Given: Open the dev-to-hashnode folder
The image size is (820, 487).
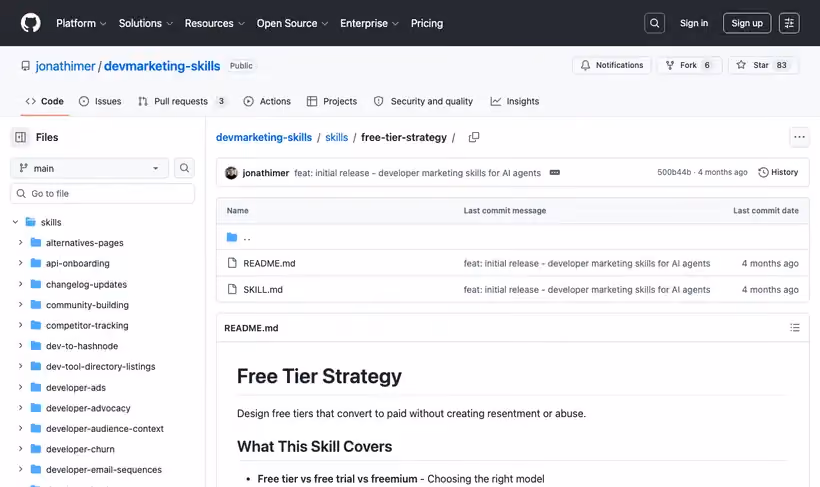Looking at the screenshot, I should (82, 346).
